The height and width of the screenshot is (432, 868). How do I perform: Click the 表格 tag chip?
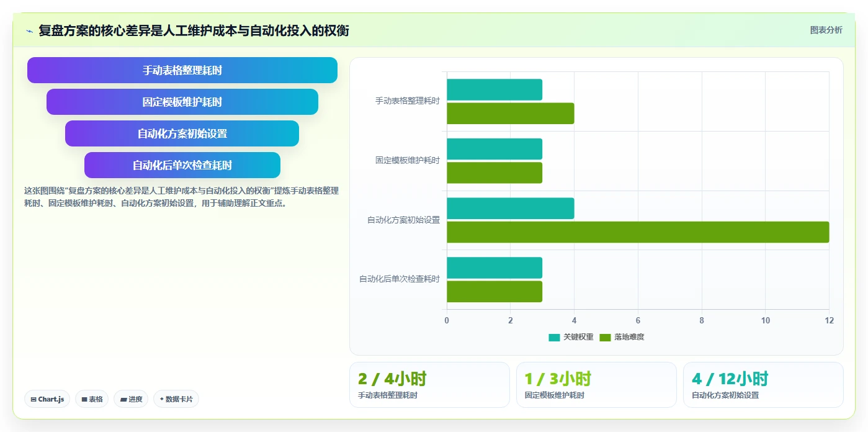click(x=92, y=399)
